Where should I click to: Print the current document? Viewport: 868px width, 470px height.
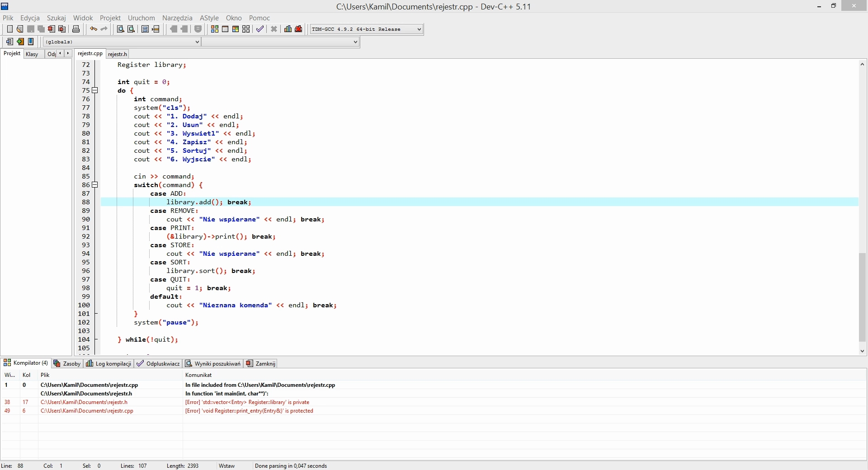pyautogui.click(x=76, y=29)
